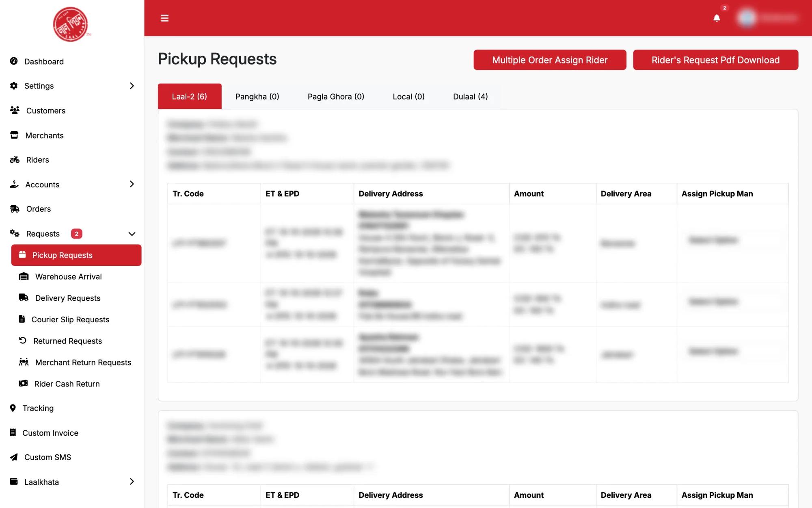This screenshot has width=812, height=508.
Task: Switch to the Local (0) tab
Action: click(408, 96)
